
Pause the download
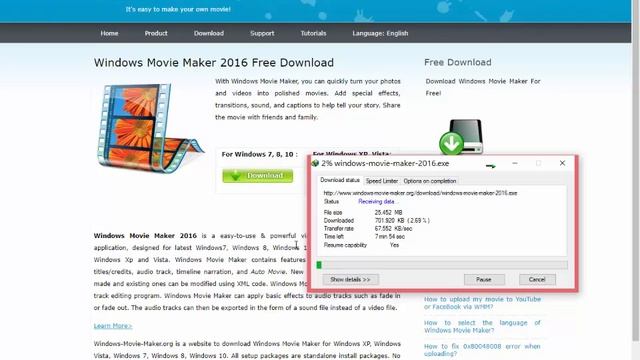[x=484, y=280]
